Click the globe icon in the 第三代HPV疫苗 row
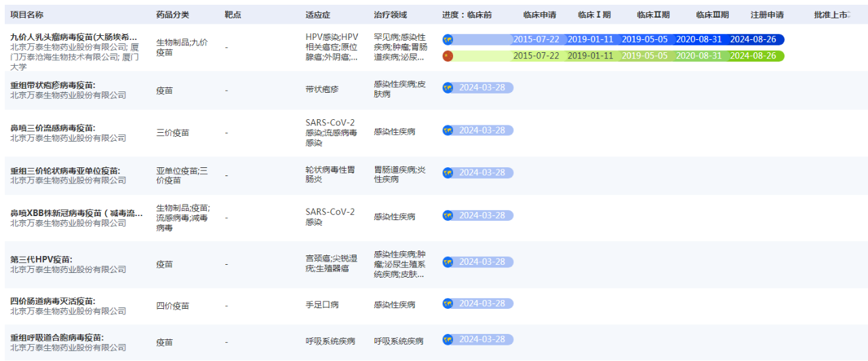 tap(448, 261)
